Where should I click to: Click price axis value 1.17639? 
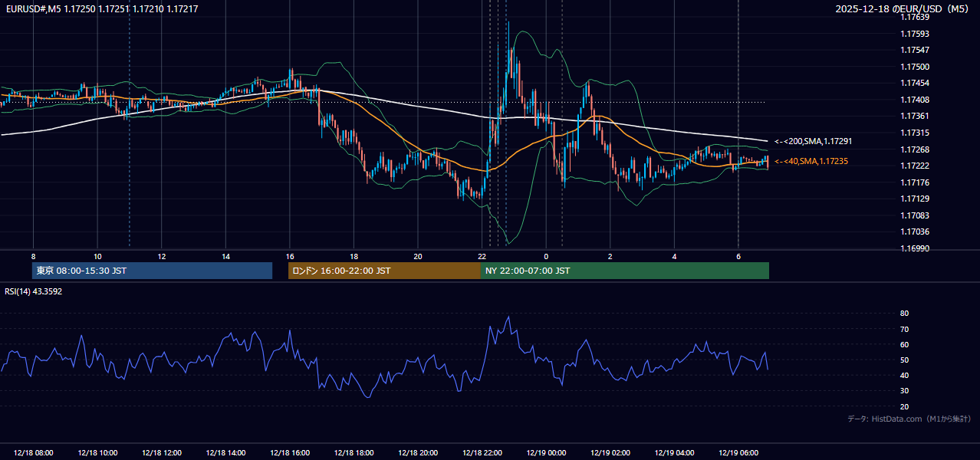(914, 18)
